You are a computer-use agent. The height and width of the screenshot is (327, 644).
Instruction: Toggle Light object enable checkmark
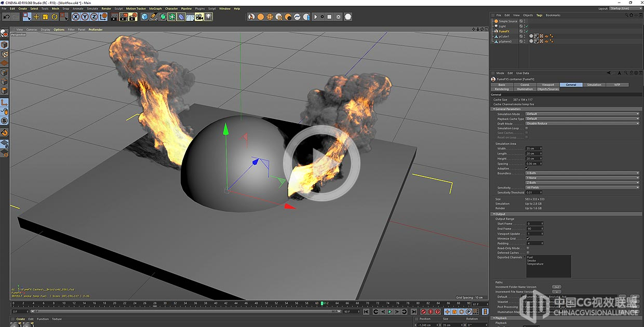pos(526,26)
